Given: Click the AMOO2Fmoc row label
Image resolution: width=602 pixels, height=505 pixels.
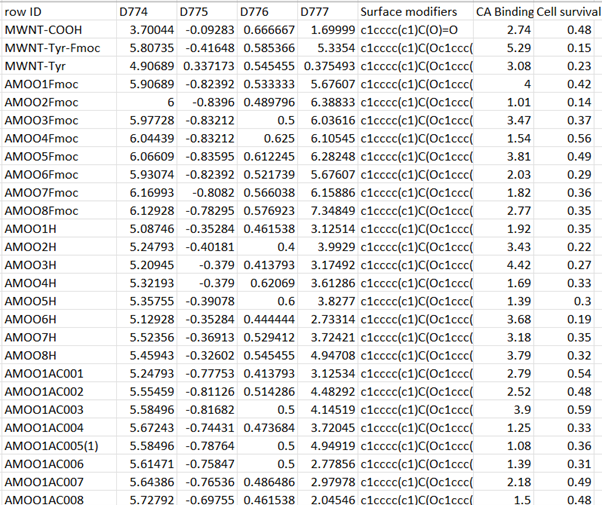Looking at the screenshot, I should pyautogui.click(x=59, y=102).
